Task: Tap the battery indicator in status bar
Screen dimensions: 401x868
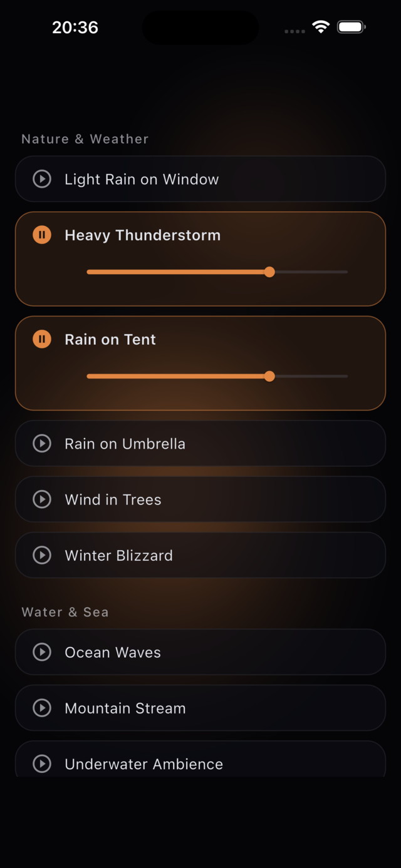Action: click(x=352, y=27)
